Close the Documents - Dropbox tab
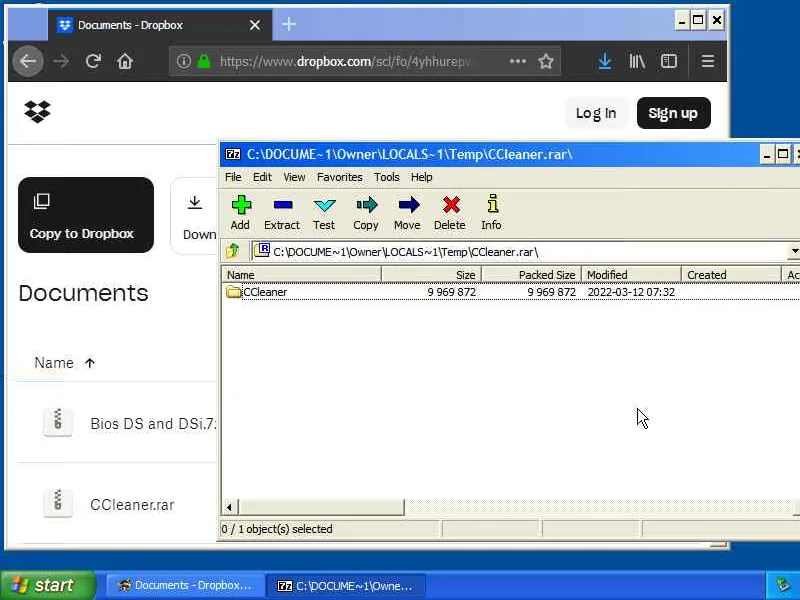Viewport: 800px width, 600px height. 255,25
